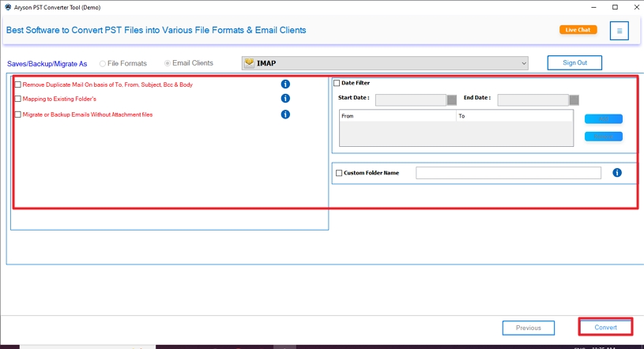
Task: Click info icon for Mapping to Existing Folder's
Action: [285, 99]
